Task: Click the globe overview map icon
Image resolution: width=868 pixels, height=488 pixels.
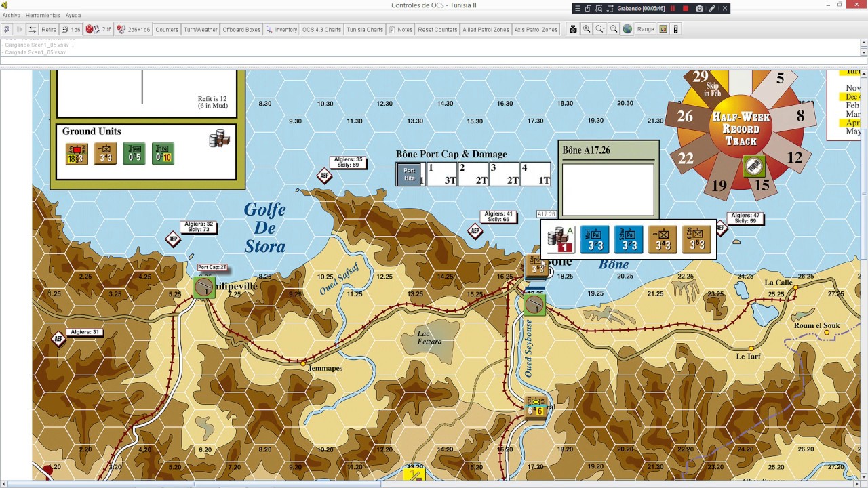Action: click(x=627, y=29)
